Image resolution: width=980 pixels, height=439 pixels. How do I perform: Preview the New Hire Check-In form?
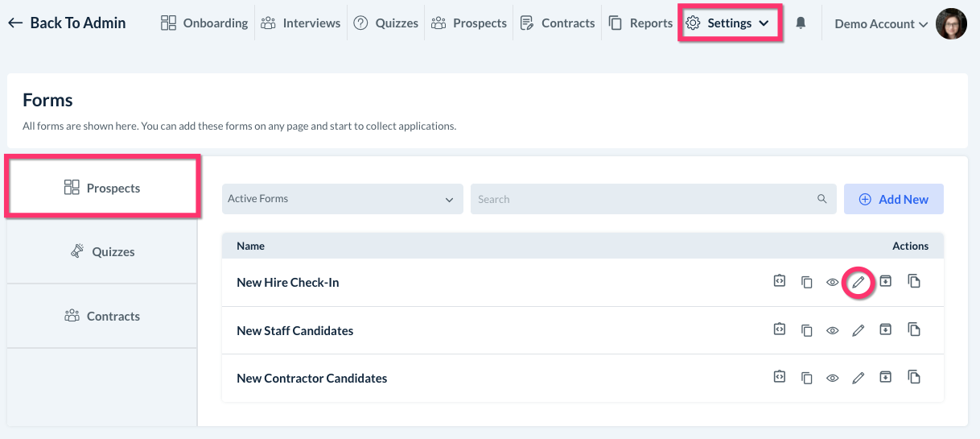[833, 283]
